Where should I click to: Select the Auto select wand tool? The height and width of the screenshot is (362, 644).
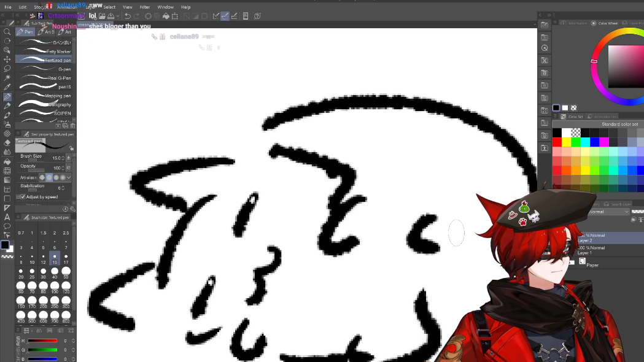[7, 77]
